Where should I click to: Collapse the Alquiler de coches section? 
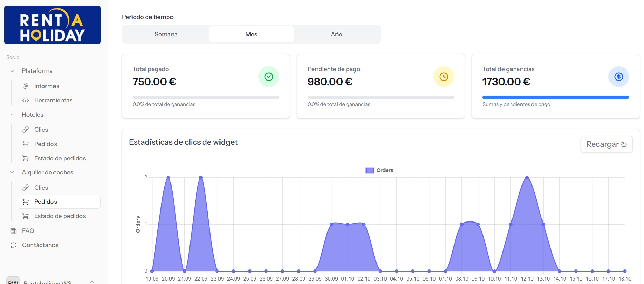click(12, 172)
